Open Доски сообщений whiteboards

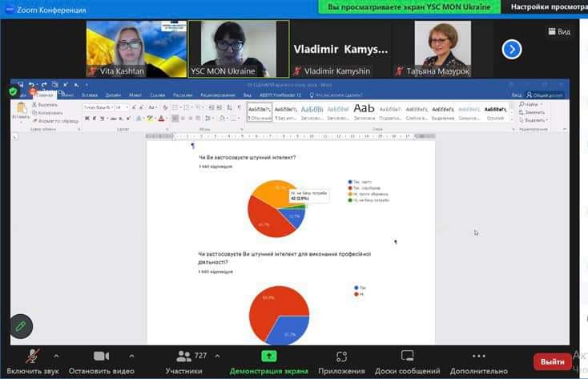point(407,361)
